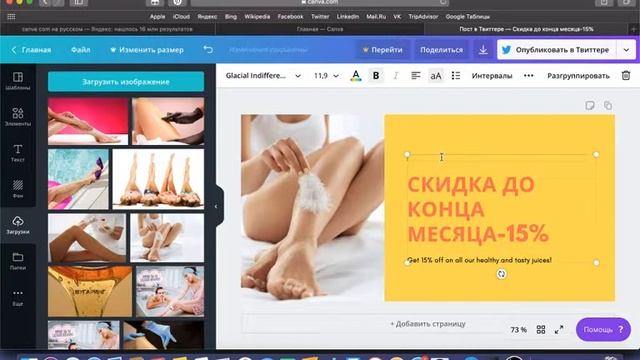This screenshot has height=360, width=640.
Task: Toggle uppercase aA formatting
Action: point(436,76)
